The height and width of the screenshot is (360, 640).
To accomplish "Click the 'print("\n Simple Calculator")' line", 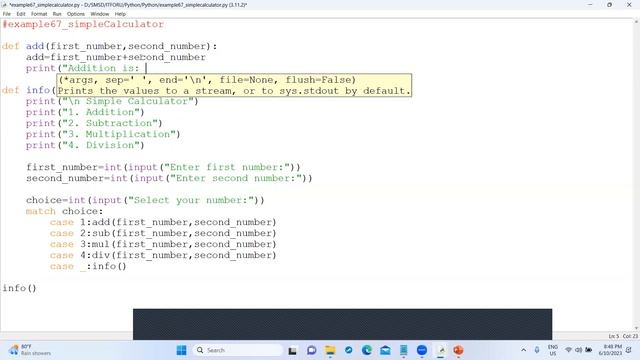I will (x=112, y=101).
